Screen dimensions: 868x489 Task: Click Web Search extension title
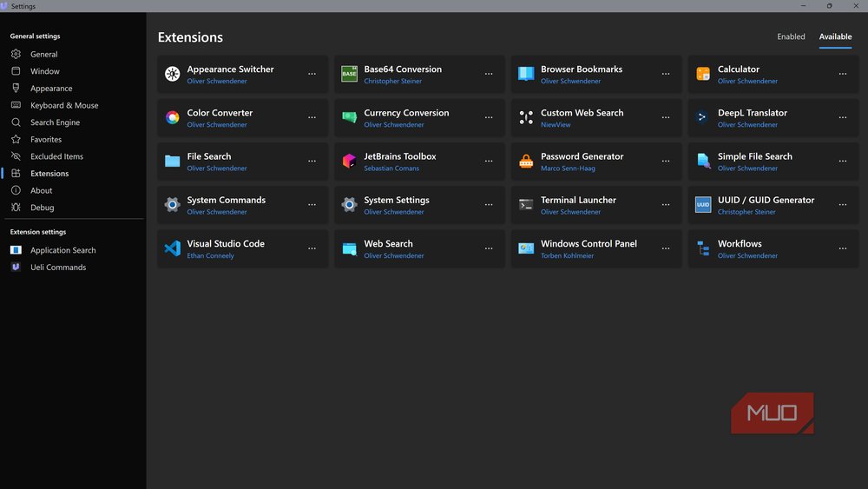click(388, 244)
